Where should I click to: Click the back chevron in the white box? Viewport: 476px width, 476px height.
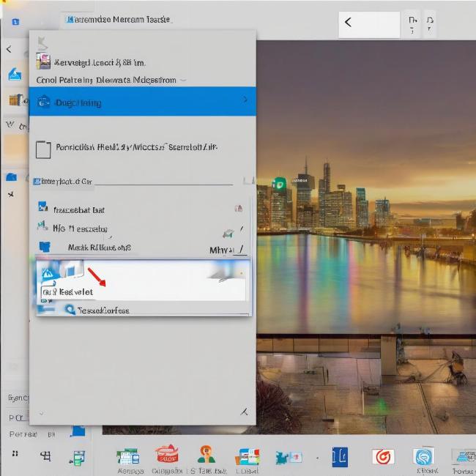pos(348,22)
